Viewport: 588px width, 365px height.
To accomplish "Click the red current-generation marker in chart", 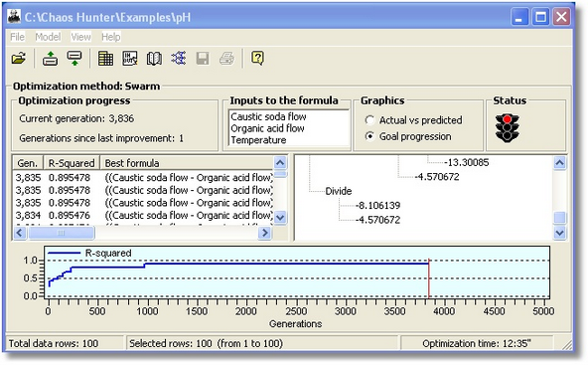I will [429, 278].
